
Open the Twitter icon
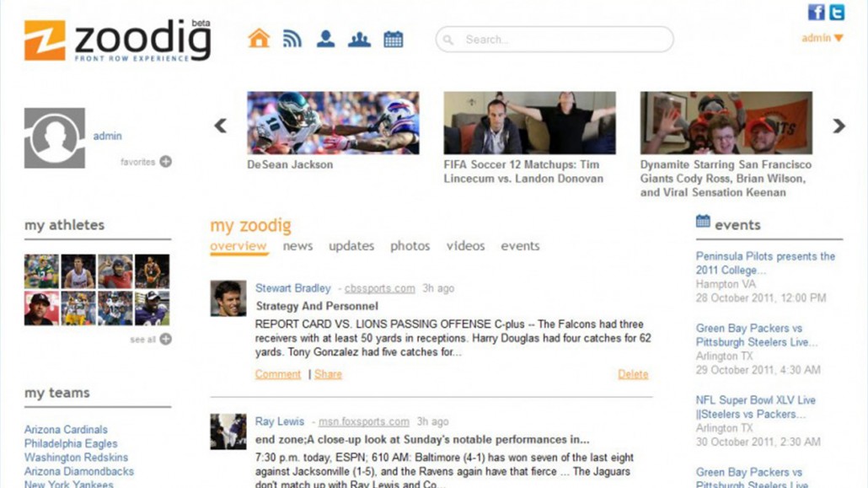(837, 12)
